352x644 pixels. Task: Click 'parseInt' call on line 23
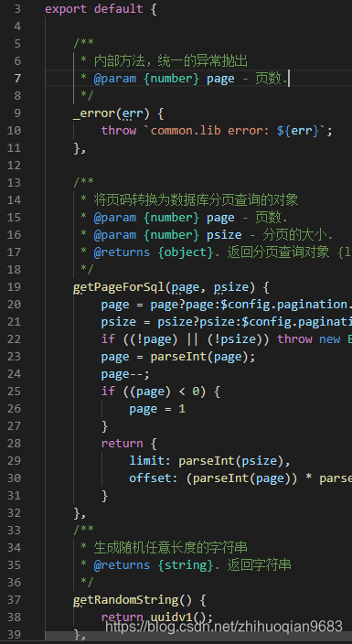click(178, 356)
